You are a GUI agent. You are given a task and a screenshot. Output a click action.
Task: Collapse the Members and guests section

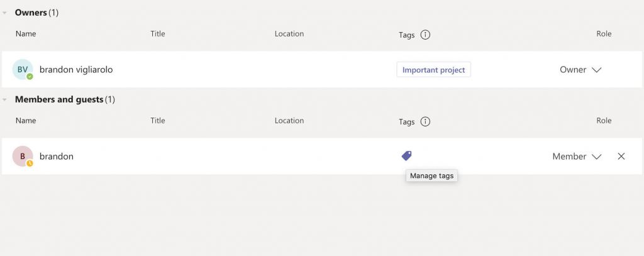coord(6,99)
